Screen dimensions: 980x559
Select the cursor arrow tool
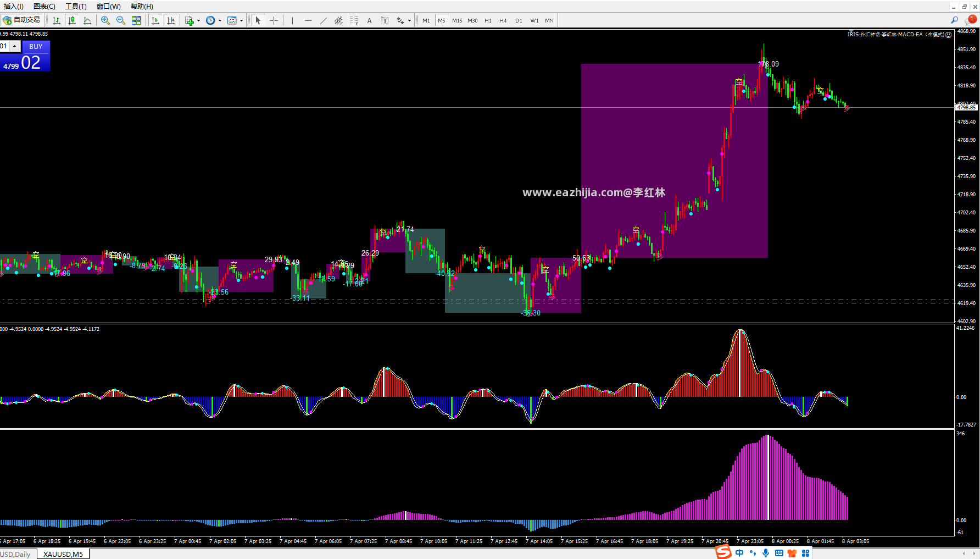258,20
